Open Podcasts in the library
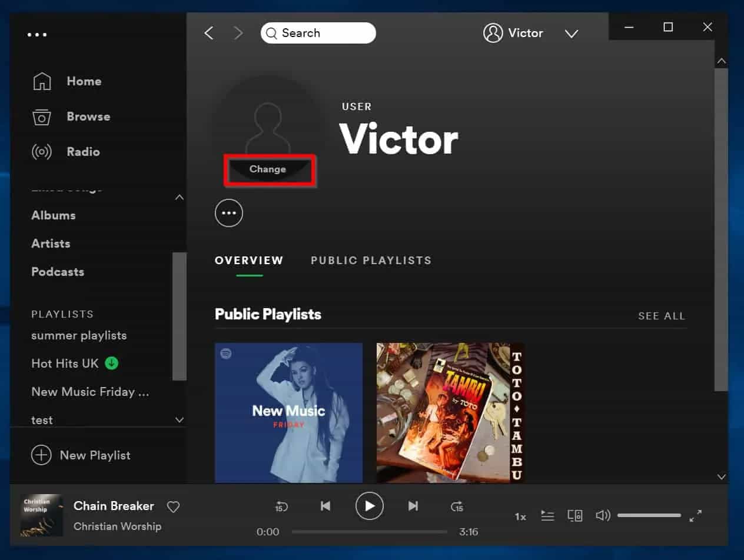 click(x=58, y=272)
